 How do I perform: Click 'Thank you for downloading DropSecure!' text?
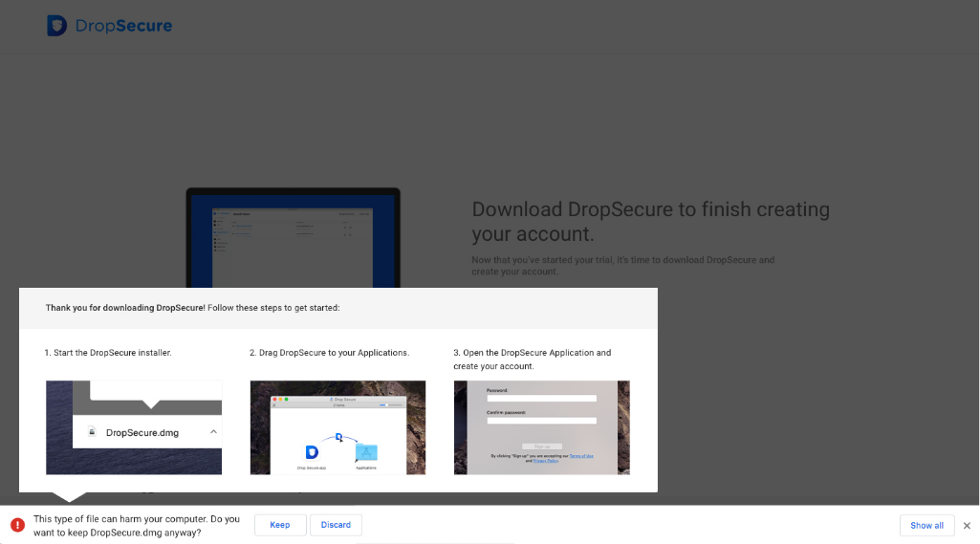125,308
